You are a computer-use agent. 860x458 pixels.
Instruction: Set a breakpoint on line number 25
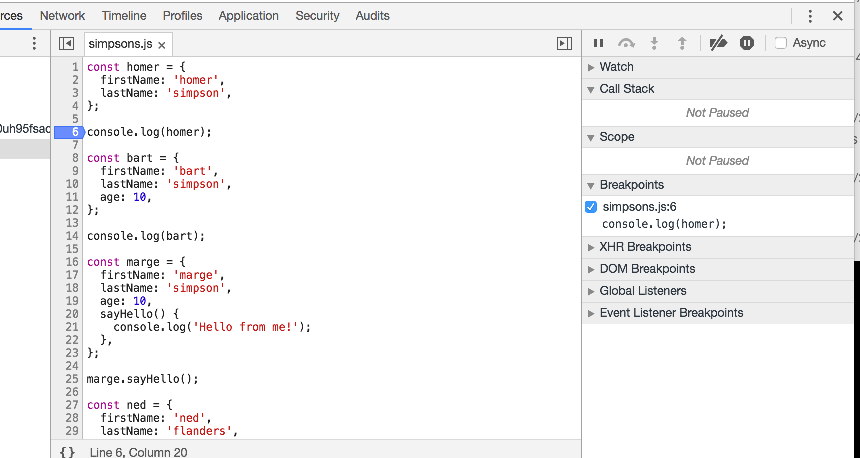tap(72, 379)
